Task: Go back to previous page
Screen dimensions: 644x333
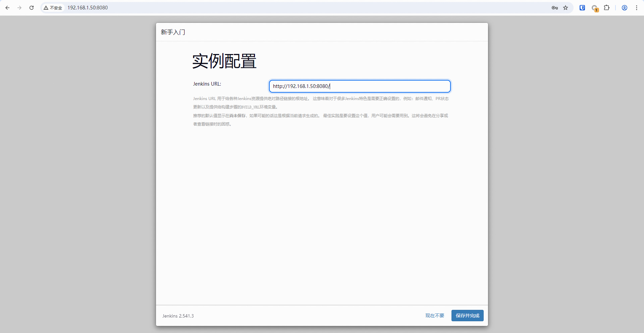Action: pyautogui.click(x=7, y=8)
